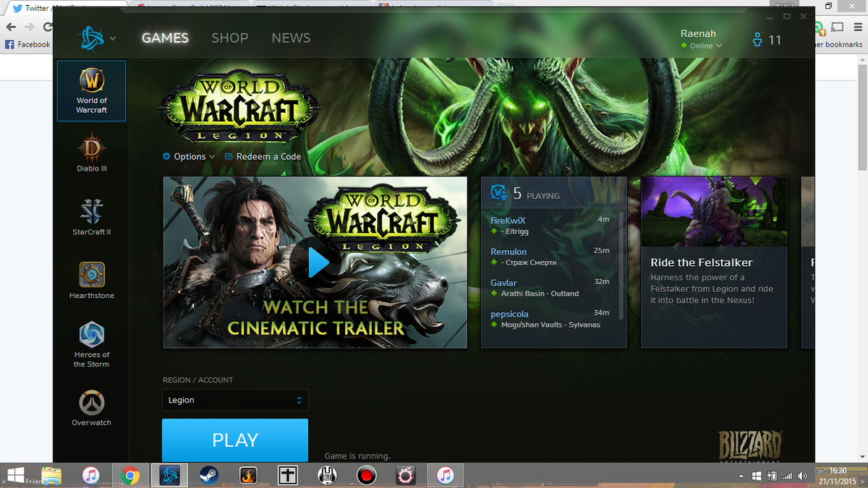This screenshot has height=488, width=868.
Task: Open the Windows Start menu
Action: pyautogui.click(x=15, y=476)
